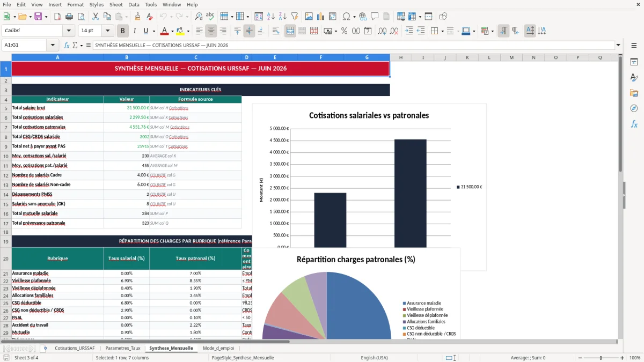
Task: Click Format as Percent icon
Action: click(344, 31)
